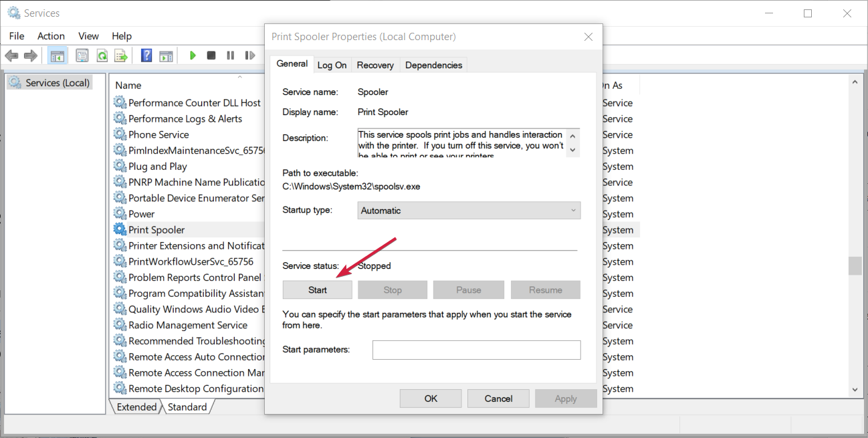Click the greyed-out Stop button in the dialog
This screenshot has height=438, width=868.
(393, 290)
